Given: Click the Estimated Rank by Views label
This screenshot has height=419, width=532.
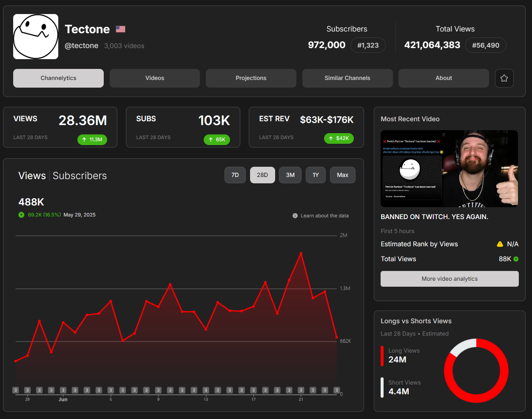Looking at the screenshot, I should 419,244.
